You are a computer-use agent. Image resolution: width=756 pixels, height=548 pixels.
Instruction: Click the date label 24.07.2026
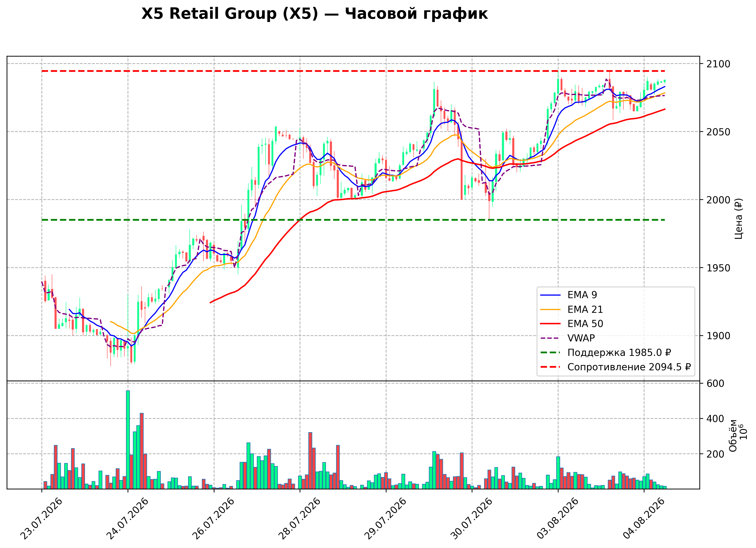click(x=127, y=519)
